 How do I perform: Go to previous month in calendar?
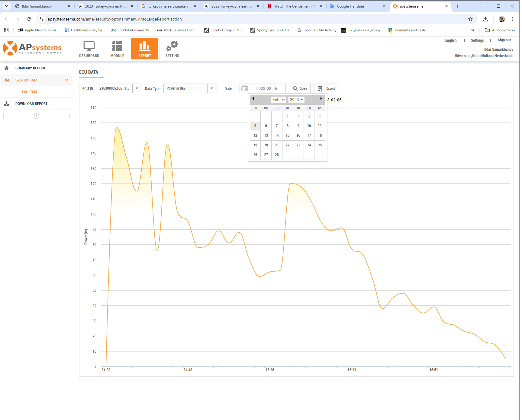coord(253,99)
